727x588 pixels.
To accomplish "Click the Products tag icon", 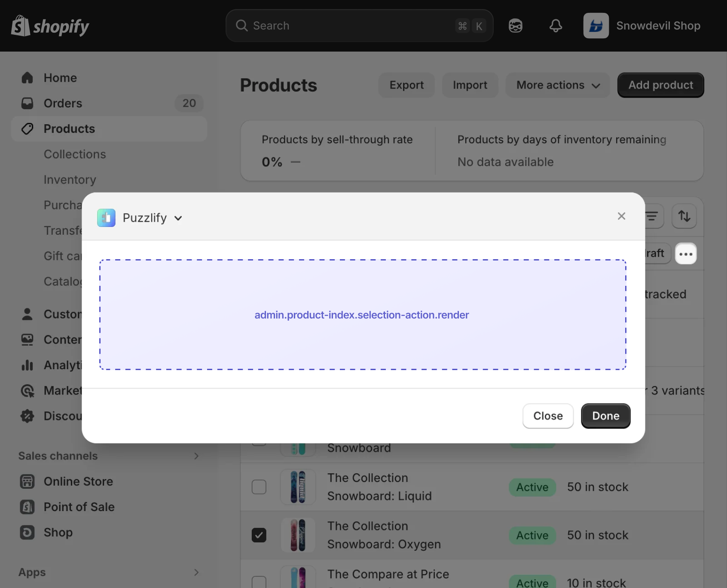I will tap(27, 129).
